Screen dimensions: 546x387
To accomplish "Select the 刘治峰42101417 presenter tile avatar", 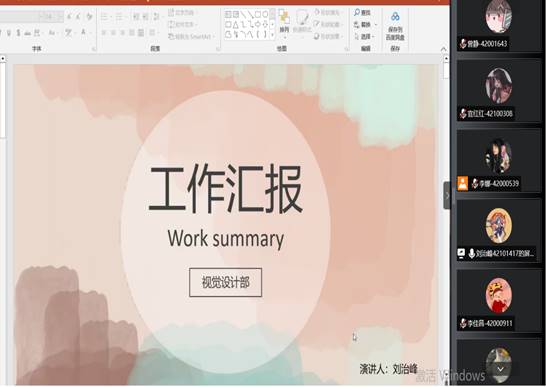I will click(x=499, y=226).
